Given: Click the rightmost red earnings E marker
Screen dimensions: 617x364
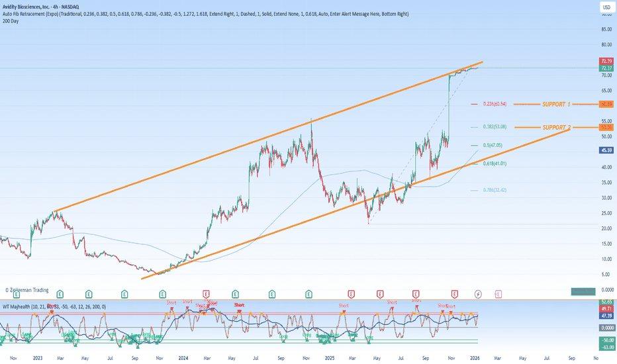Looking at the screenshot, I should [x=455, y=293].
